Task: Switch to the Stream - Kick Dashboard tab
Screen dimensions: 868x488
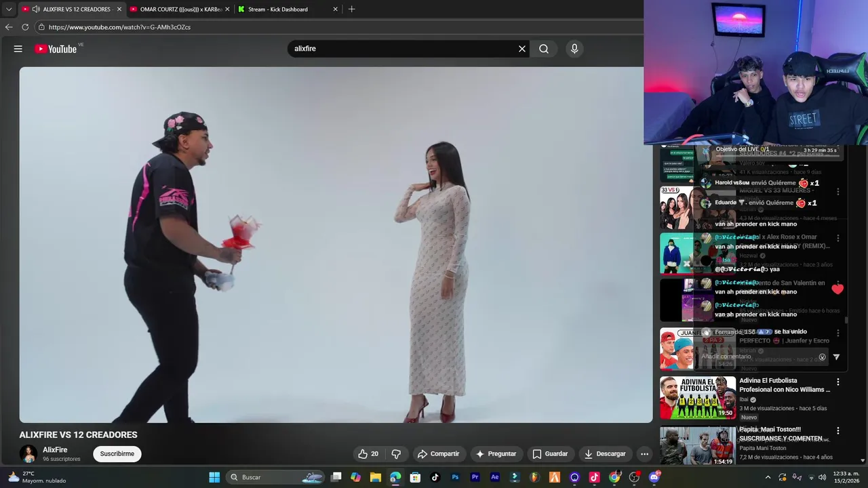Action: [288, 9]
